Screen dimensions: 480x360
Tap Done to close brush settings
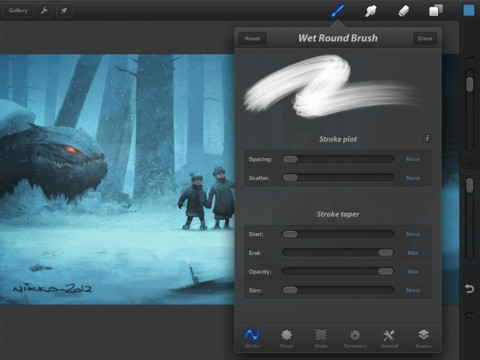425,38
